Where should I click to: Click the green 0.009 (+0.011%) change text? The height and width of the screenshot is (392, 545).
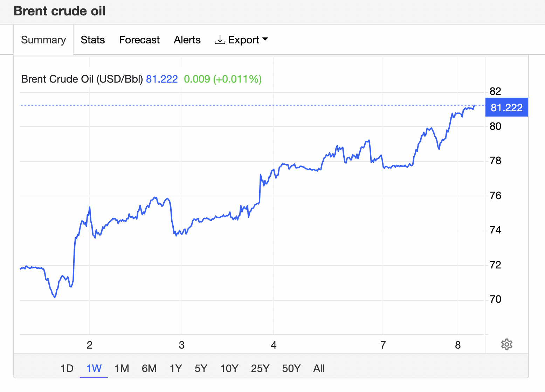(223, 79)
